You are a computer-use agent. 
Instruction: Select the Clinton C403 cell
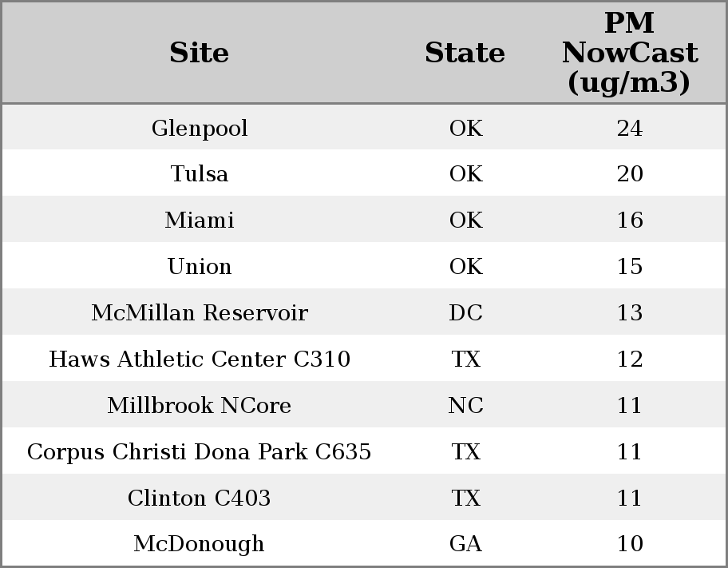coord(200,498)
